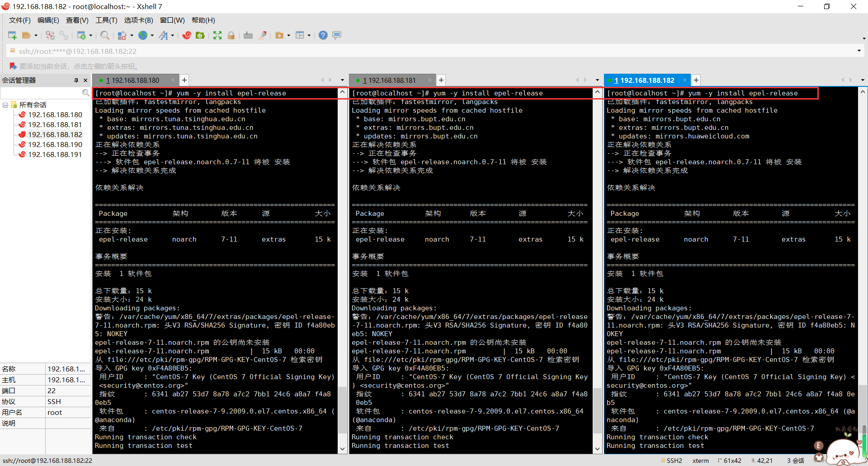Click the Reconnect chain-link icon

click(64, 35)
